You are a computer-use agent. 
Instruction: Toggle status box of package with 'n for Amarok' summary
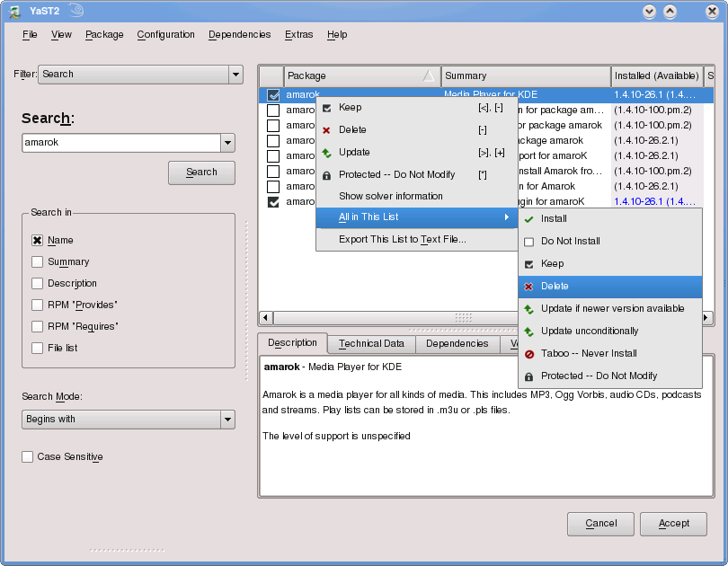pos(273,187)
